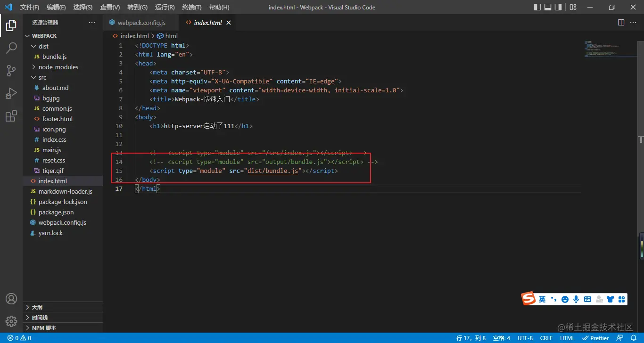This screenshot has width=644, height=343.
Task: Open the 运行(R) menu
Action: point(165,7)
